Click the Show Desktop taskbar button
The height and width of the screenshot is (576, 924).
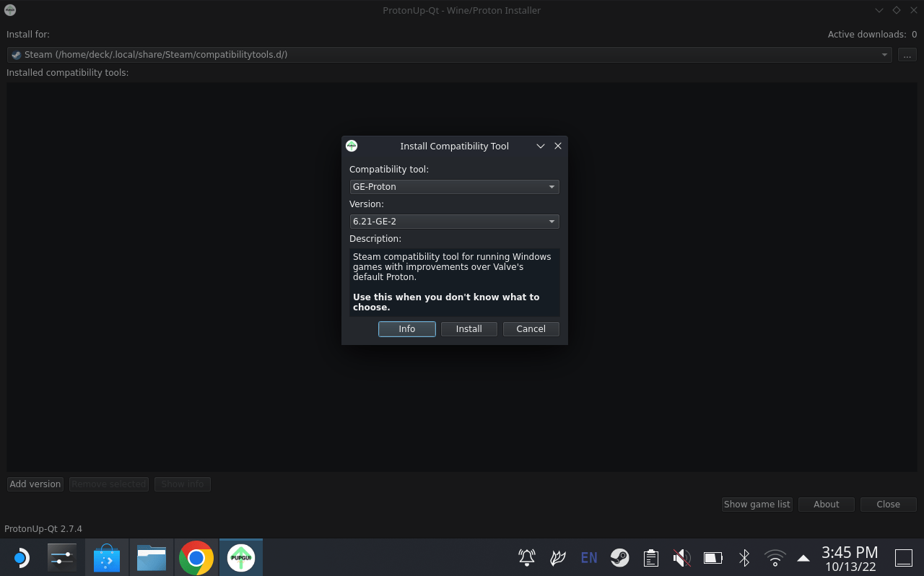point(904,558)
